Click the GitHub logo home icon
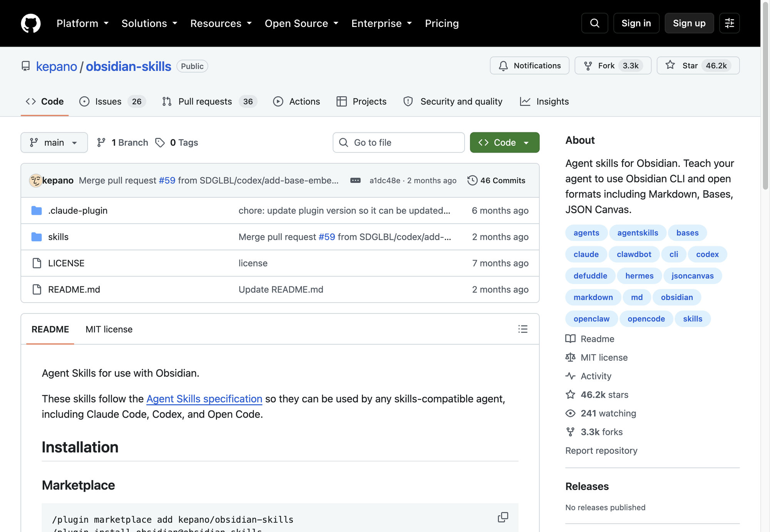This screenshot has width=770, height=532. [x=31, y=23]
